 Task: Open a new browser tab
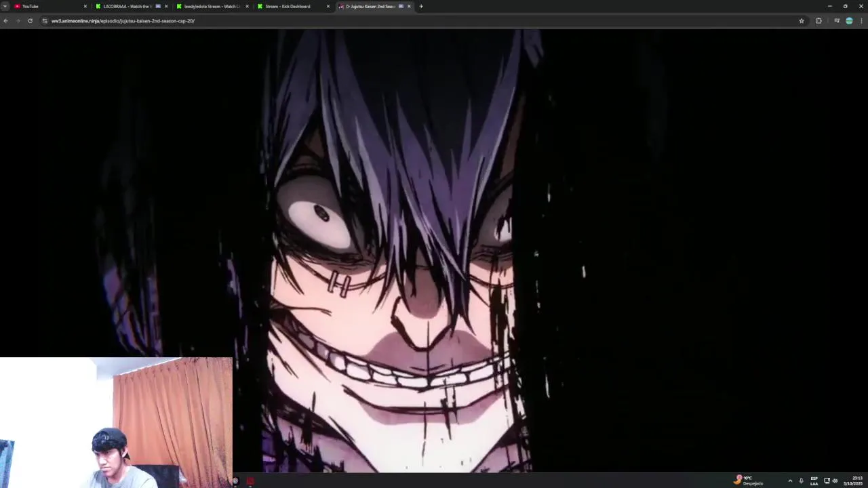pyautogui.click(x=421, y=6)
